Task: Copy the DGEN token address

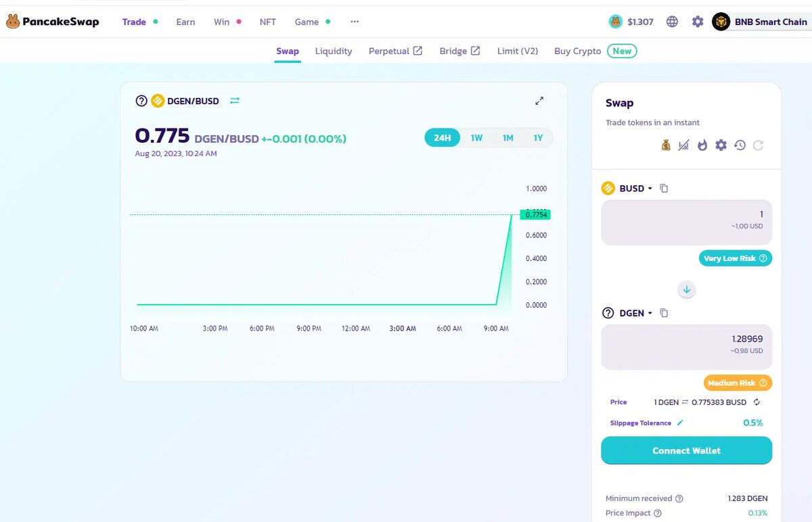Action: coord(664,313)
